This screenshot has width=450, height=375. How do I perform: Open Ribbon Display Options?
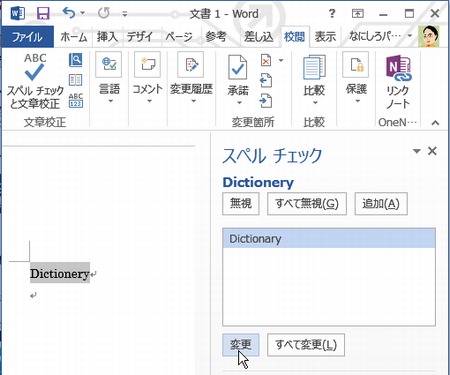[x=358, y=14]
